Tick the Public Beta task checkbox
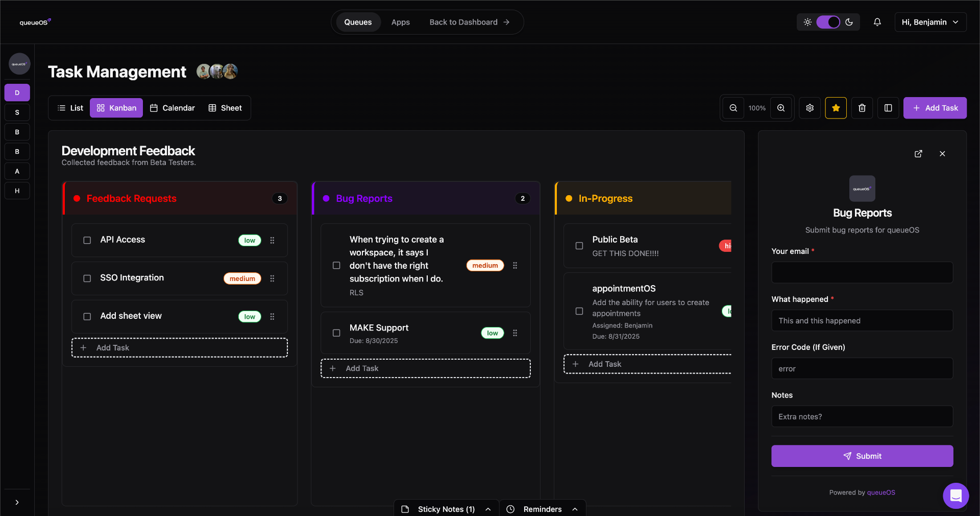 tap(579, 246)
